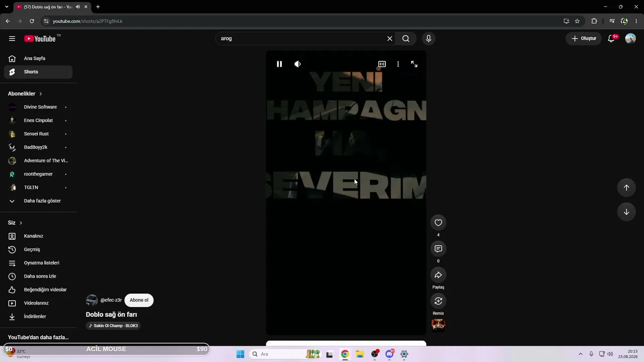Subscribe with the Abone ol button
The height and width of the screenshot is (362, 644).
pos(139,300)
